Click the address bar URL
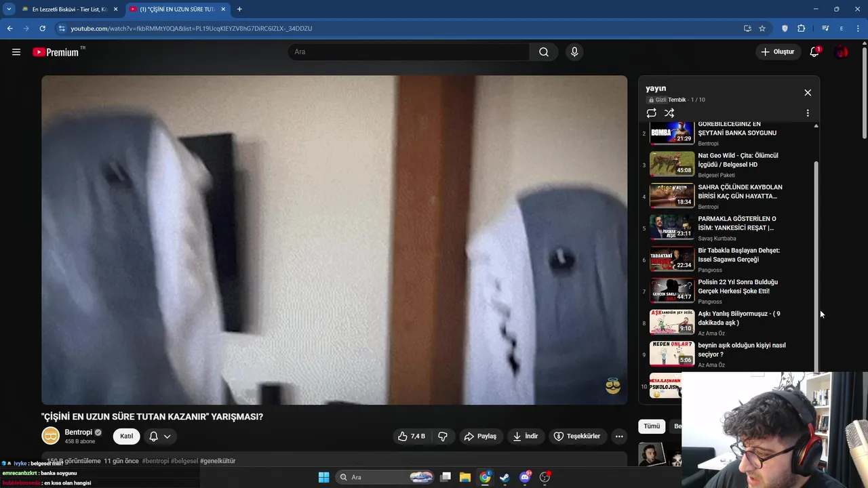The image size is (868, 488). [x=191, y=28]
